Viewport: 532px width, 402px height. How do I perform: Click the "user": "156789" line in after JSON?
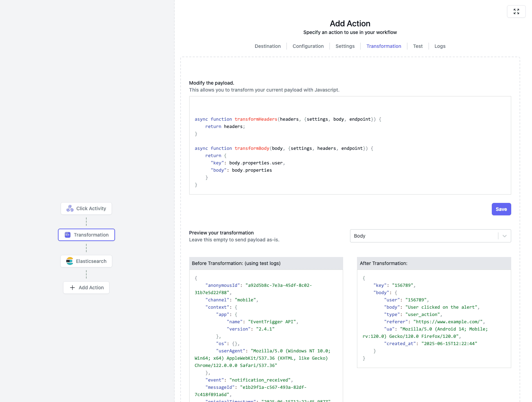[x=407, y=300]
